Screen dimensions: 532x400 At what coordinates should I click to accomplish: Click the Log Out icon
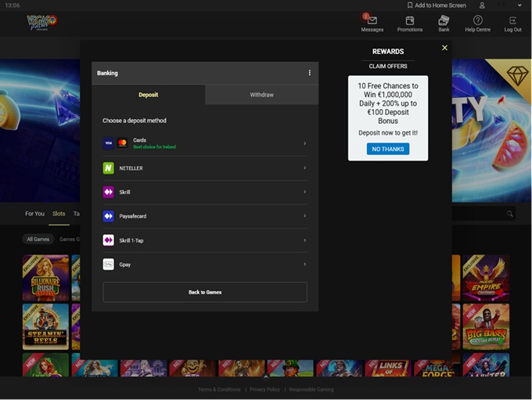pos(512,20)
